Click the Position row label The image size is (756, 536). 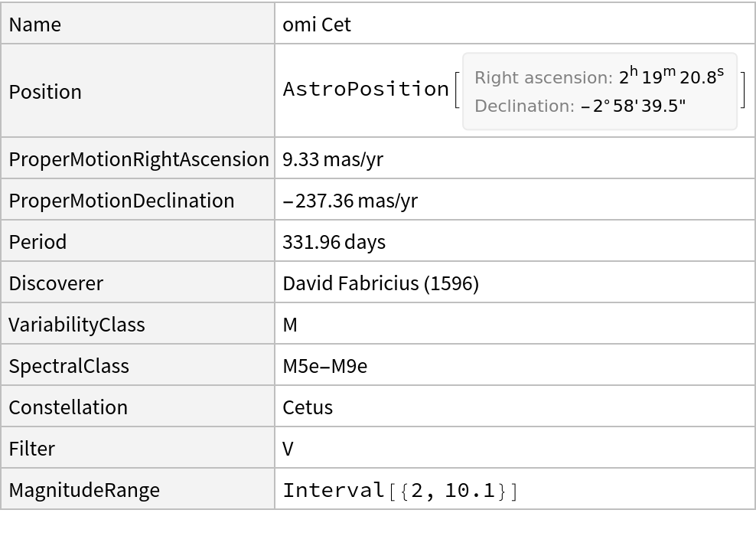[45, 92]
